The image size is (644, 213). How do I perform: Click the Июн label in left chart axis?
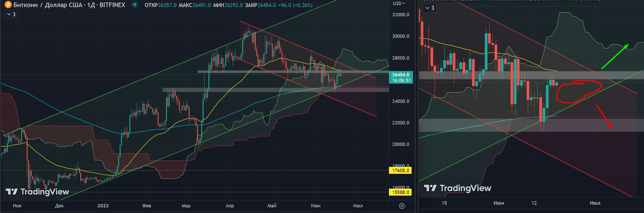[x=316, y=206]
